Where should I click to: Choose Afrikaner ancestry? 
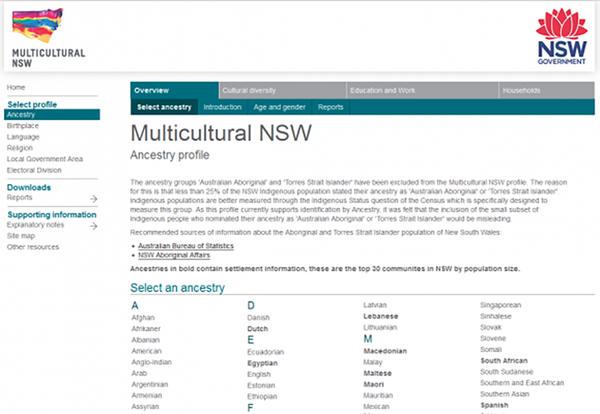coord(146,329)
